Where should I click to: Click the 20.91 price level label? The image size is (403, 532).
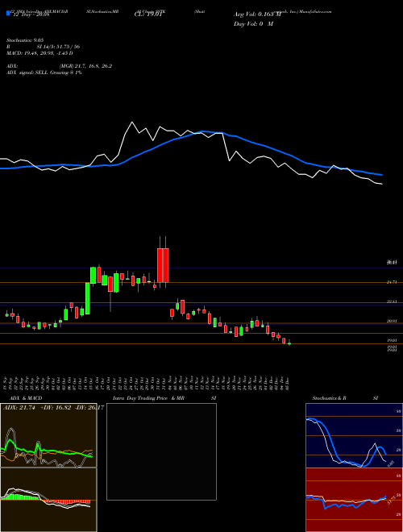click(392, 322)
